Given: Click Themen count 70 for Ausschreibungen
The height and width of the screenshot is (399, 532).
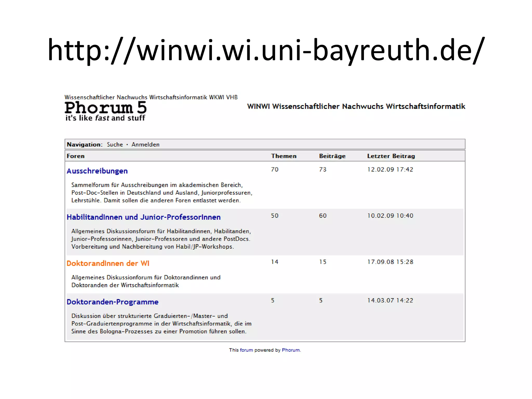Looking at the screenshot, I should click(x=275, y=169).
